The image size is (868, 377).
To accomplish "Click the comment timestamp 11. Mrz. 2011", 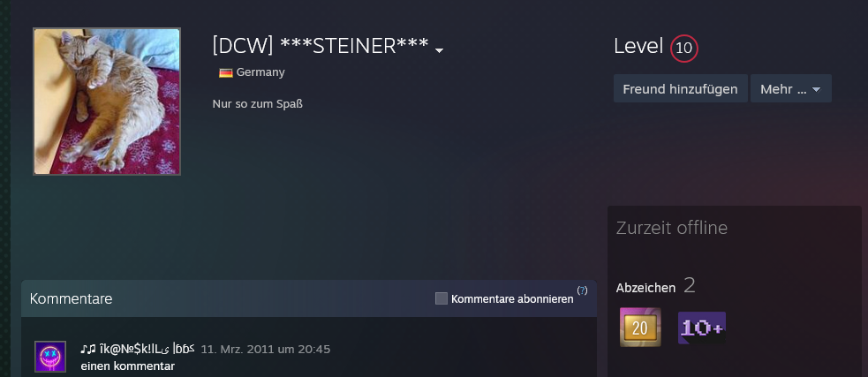I will pos(265,350).
